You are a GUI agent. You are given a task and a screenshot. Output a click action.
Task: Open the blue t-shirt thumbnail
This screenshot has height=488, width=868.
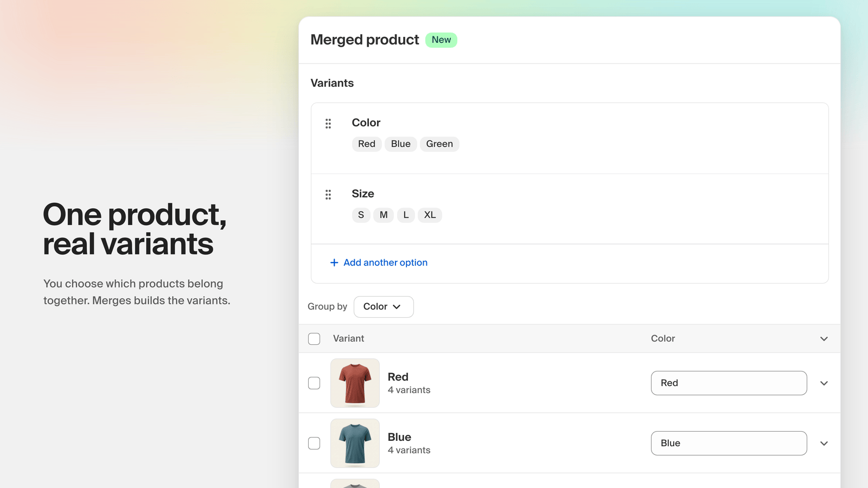(355, 443)
